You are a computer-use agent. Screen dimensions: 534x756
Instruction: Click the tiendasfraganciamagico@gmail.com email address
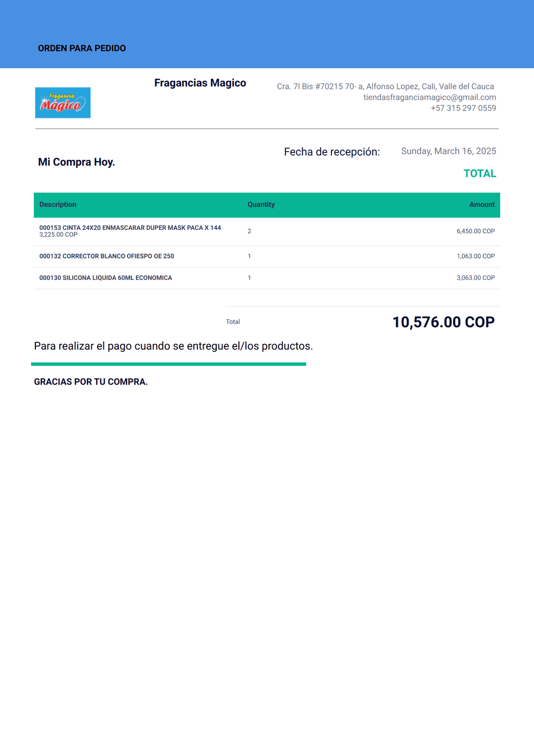(430, 97)
